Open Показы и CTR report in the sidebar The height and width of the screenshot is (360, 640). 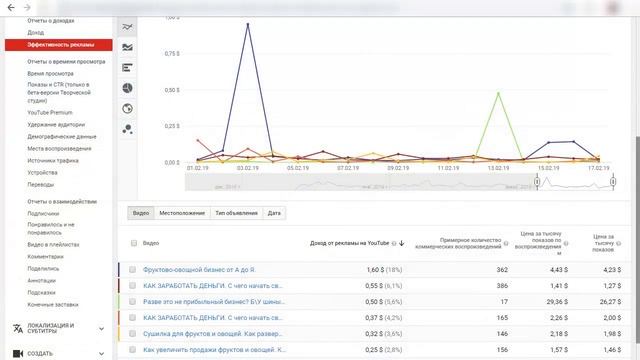click(59, 93)
